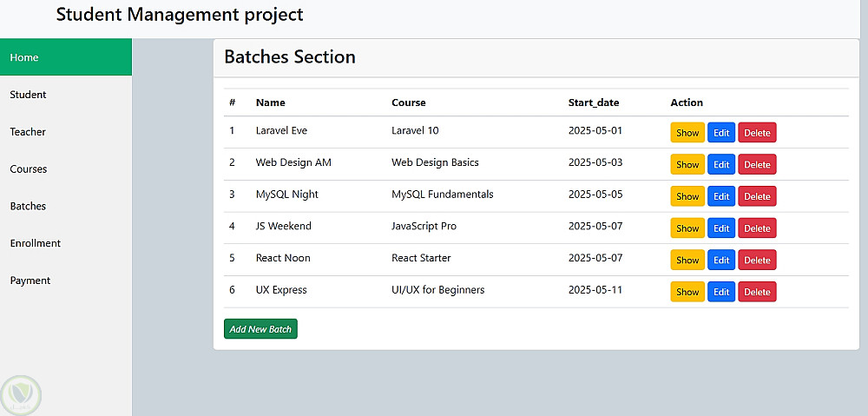This screenshot has width=868, height=416.
Task: Show the JS Weekend batch
Action: pos(687,228)
